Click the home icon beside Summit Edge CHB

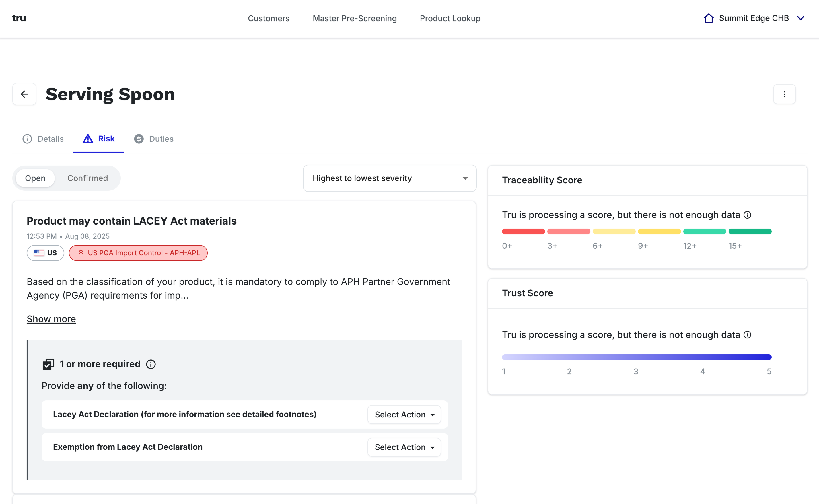[x=708, y=18]
